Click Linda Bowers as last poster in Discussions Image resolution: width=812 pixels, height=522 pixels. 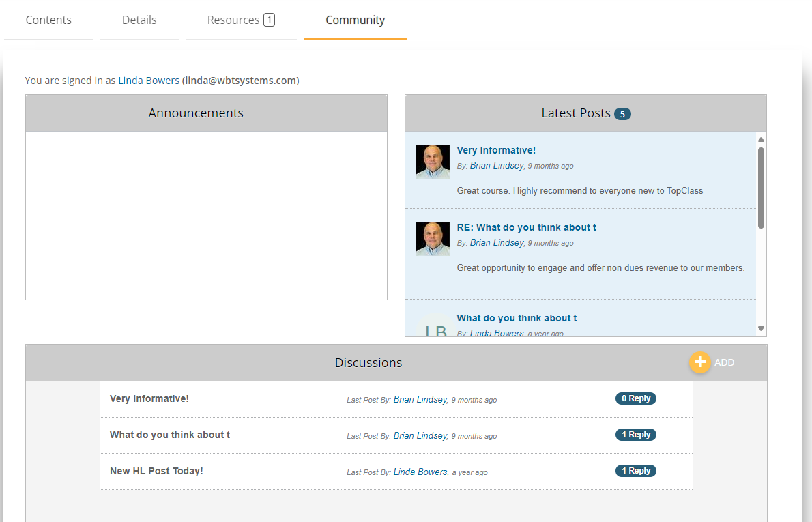pyautogui.click(x=420, y=472)
